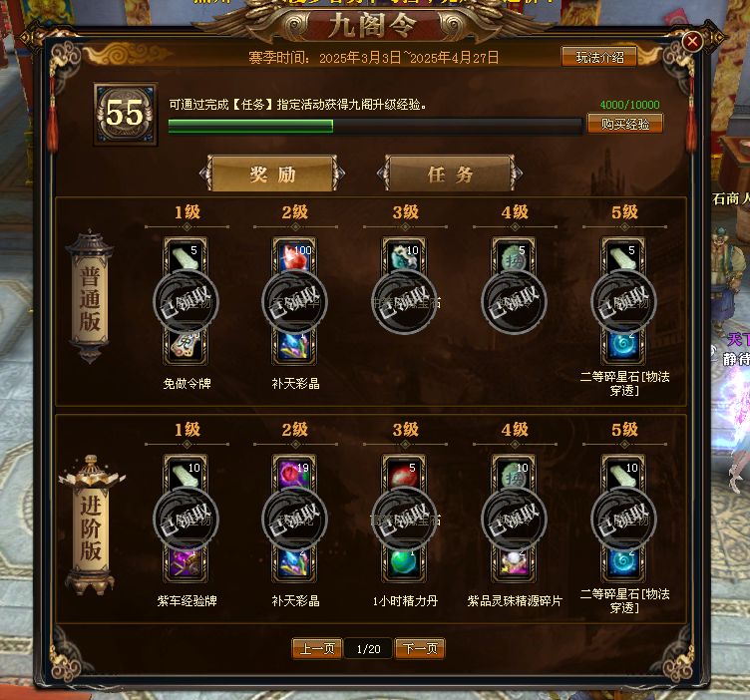Switch to the 任务 tab
This screenshot has width=750, height=700.
(x=450, y=174)
